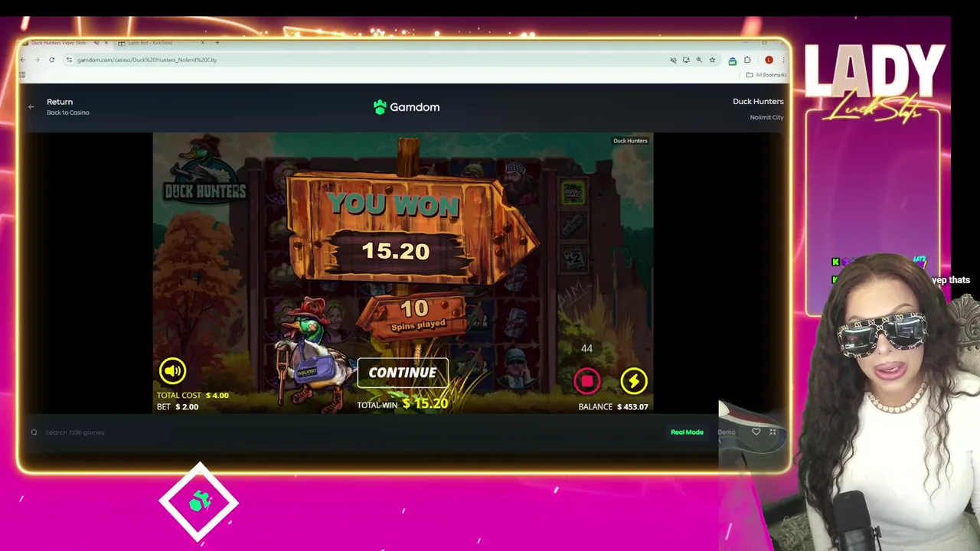This screenshot has height=551, width=980.
Task: Switch to Real Mode
Action: pos(687,432)
